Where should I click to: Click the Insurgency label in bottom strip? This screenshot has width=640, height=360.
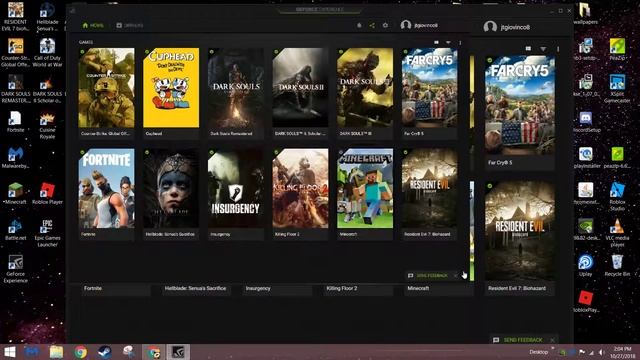click(x=258, y=288)
